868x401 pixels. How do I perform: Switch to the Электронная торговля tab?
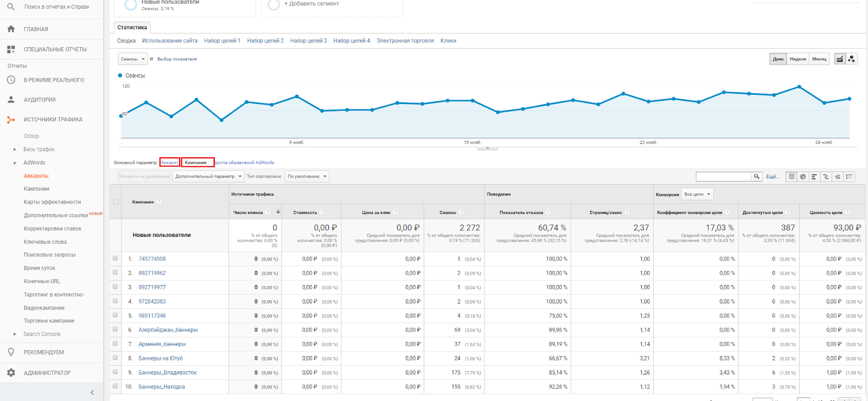point(405,41)
